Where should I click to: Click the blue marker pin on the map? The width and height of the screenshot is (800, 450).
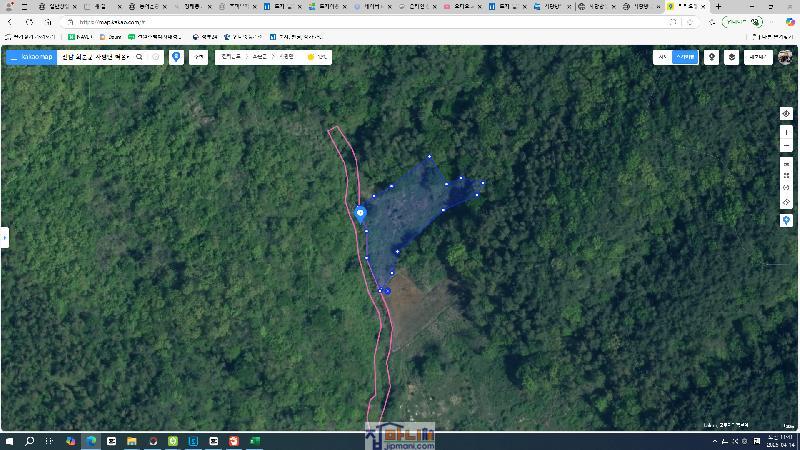tap(361, 212)
